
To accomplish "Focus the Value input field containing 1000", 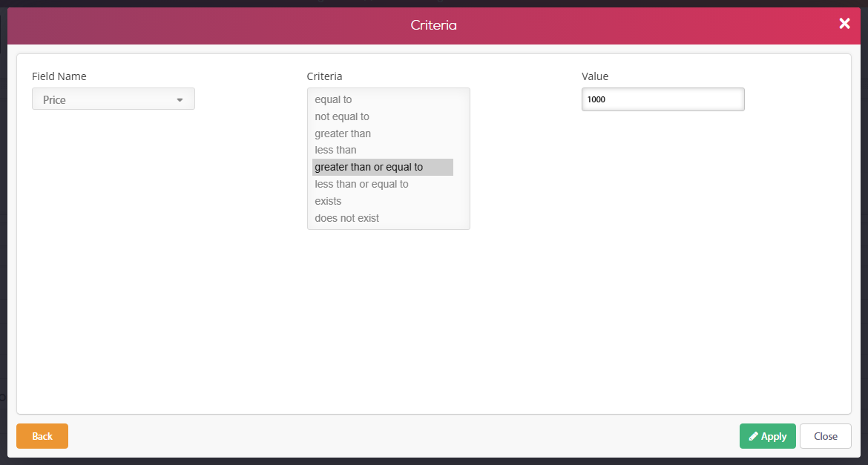I will pos(662,99).
